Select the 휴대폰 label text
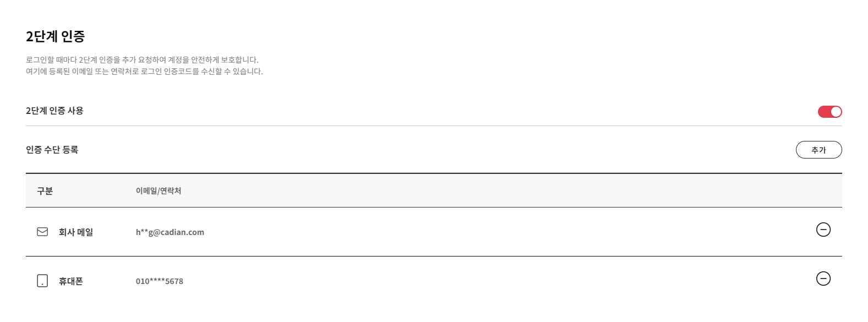This screenshot has height=322, width=868. (71, 281)
